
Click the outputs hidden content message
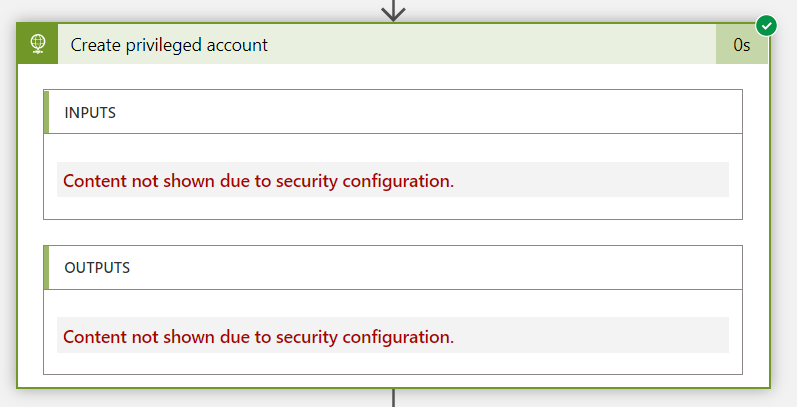tap(258, 336)
